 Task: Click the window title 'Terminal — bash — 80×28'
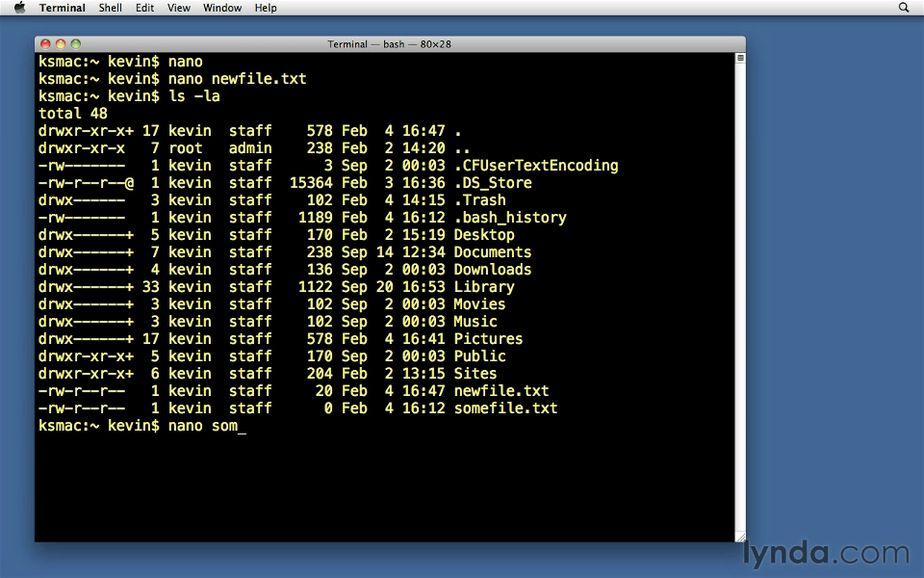tap(389, 44)
